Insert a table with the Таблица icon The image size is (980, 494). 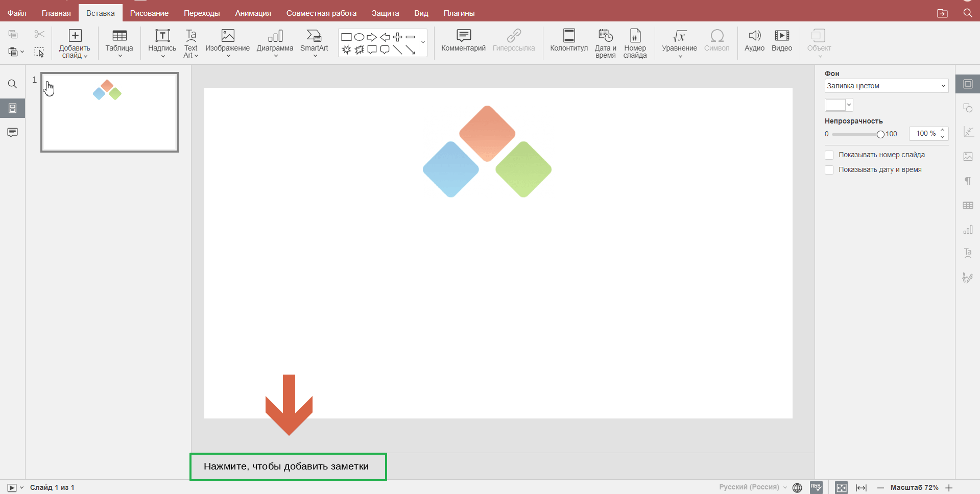click(x=119, y=36)
